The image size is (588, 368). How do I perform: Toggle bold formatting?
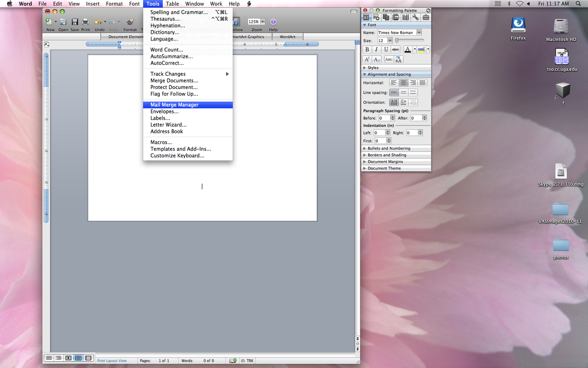(367, 49)
